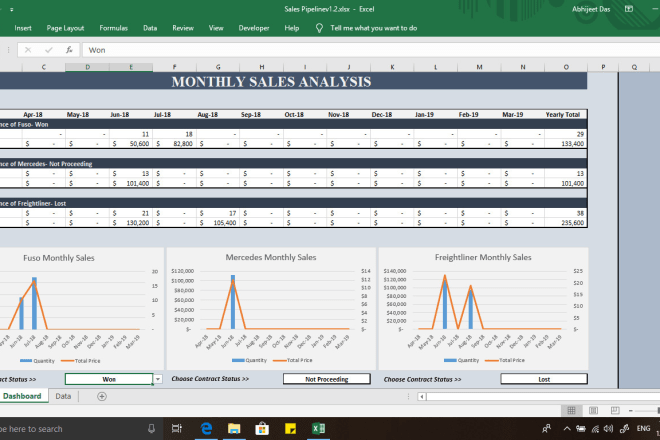Open the Help ribbon tab
Image resolution: width=660 pixels, height=440 pixels.
(x=291, y=28)
